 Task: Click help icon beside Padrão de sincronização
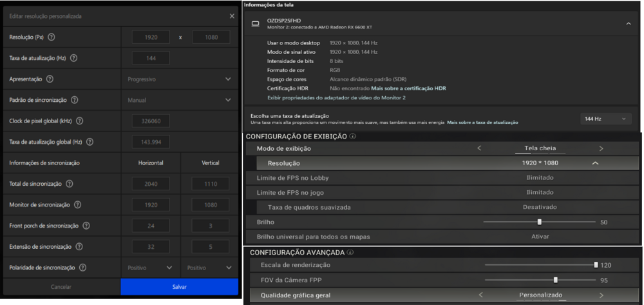(75, 100)
